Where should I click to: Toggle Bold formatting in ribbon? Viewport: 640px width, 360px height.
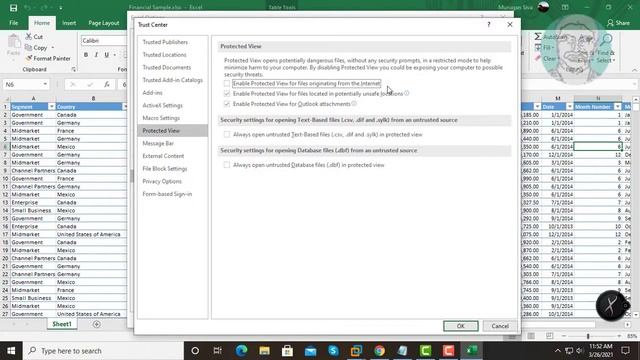pos(86,55)
